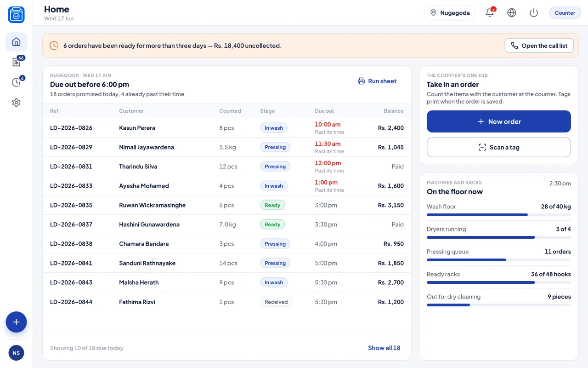Screen dimensions: 588x368
Task: Click the Dryers running progress bar
Action: [x=499, y=237]
